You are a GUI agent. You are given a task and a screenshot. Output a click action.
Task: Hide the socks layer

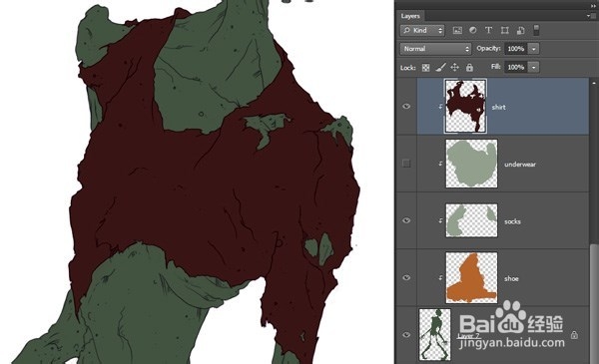406,220
